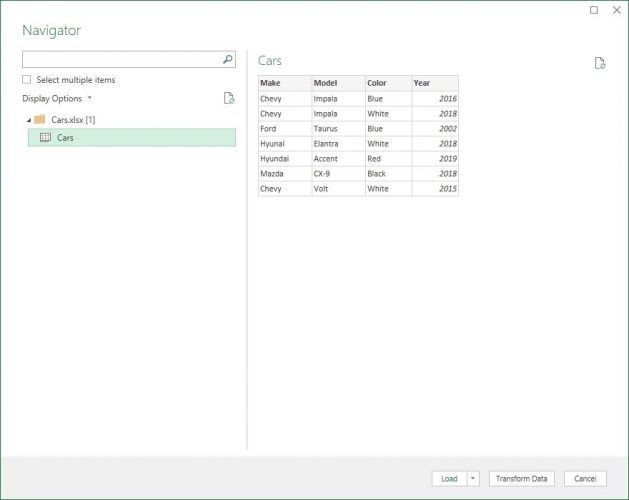Click the Hyundai make cell

pyautogui.click(x=285, y=159)
